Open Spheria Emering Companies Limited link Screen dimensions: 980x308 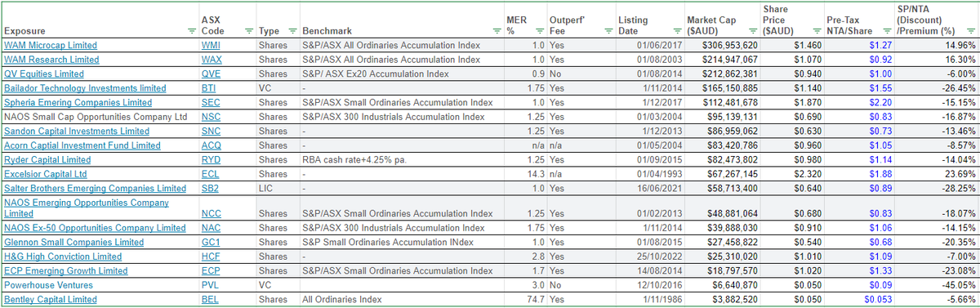point(78,103)
